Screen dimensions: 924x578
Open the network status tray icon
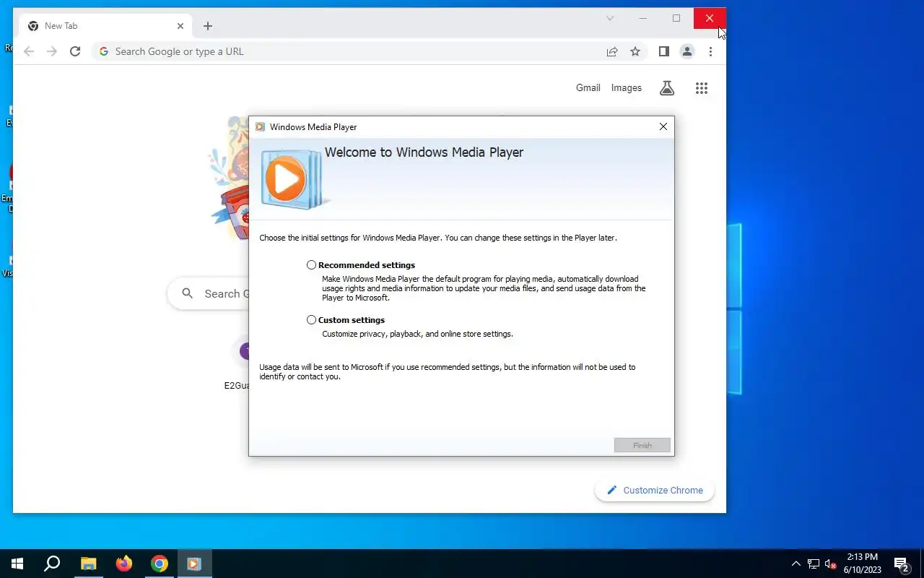(814, 564)
